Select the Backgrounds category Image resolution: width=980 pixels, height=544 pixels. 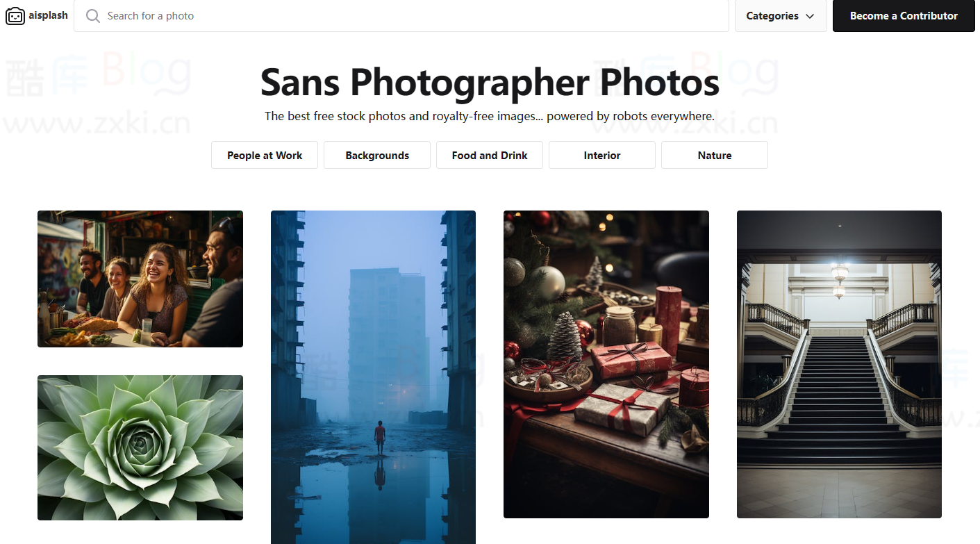click(377, 155)
